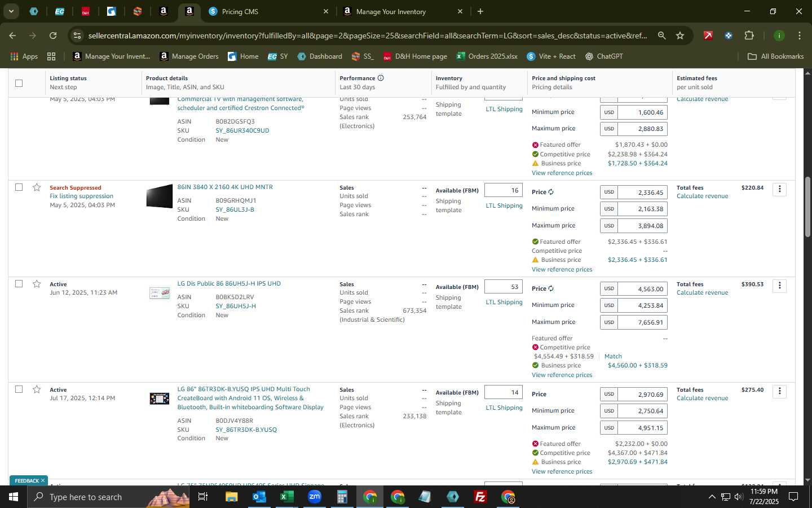
Task: Open File Explorer from the taskbar
Action: 231,497
